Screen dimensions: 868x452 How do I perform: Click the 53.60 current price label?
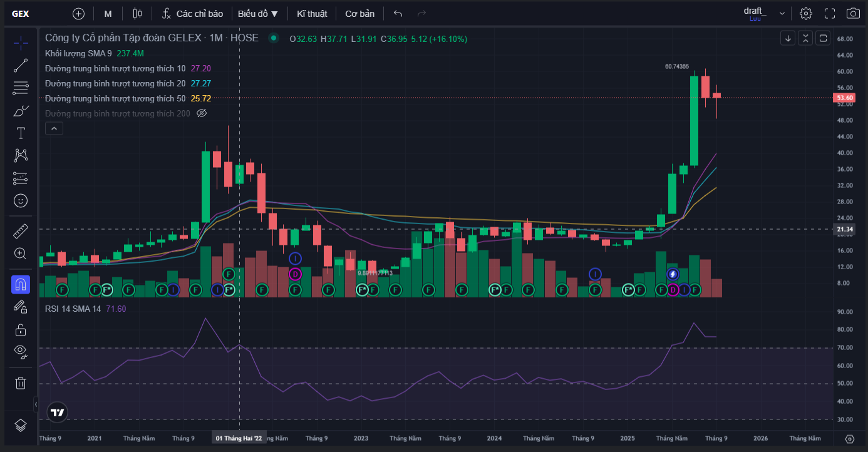[x=844, y=98]
